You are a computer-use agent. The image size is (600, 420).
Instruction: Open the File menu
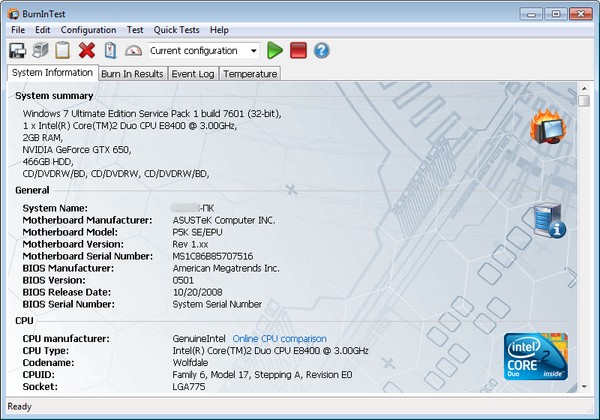coord(18,30)
